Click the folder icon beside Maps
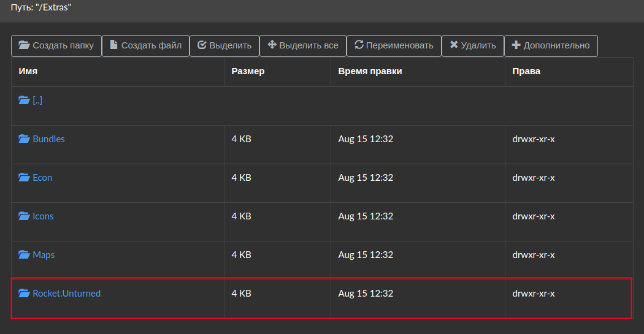Viewport: 644px width, 334px height. (x=25, y=254)
